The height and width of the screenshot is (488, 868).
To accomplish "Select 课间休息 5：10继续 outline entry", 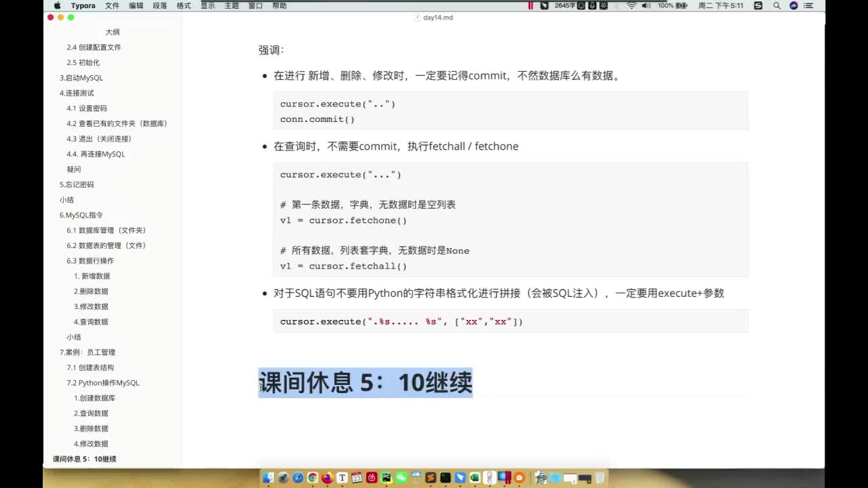I will 85,459.
